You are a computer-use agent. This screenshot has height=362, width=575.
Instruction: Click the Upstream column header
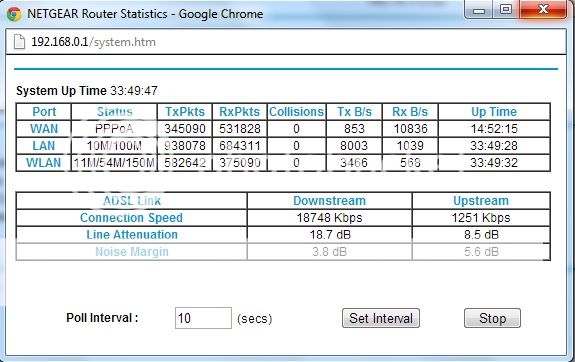pos(481,201)
